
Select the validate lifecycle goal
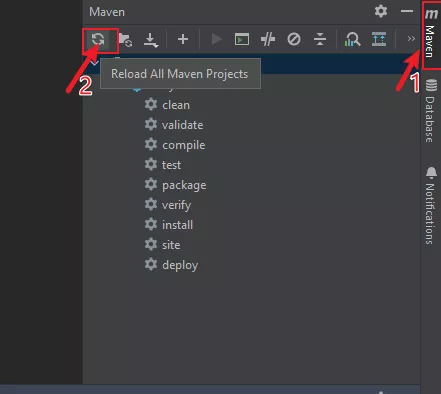(174, 125)
